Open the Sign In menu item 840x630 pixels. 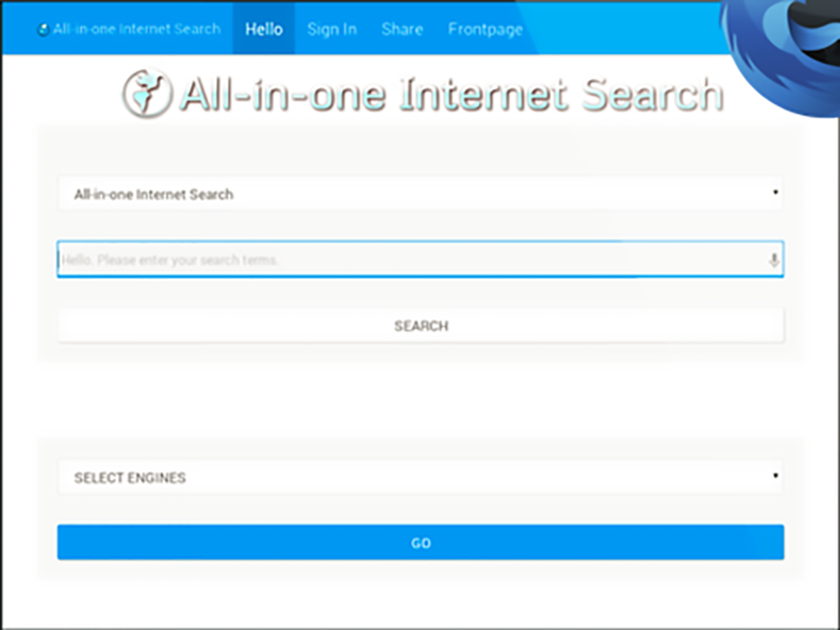[331, 29]
